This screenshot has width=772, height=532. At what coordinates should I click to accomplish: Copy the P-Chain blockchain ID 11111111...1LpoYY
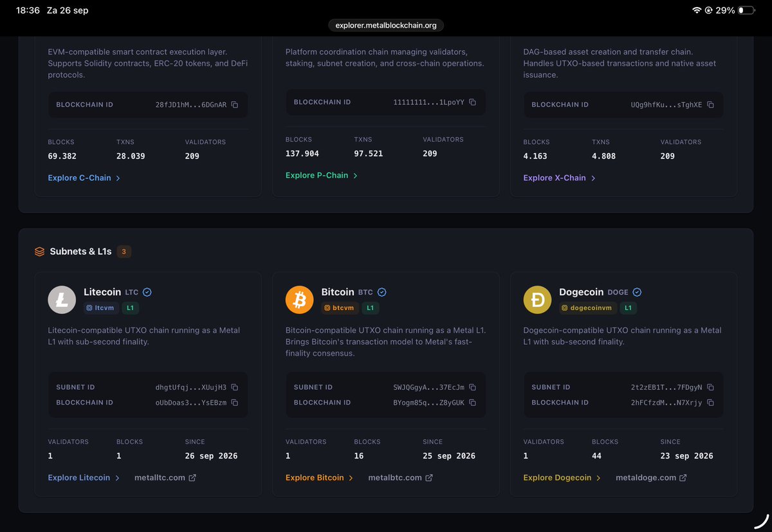click(x=473, y=102)
